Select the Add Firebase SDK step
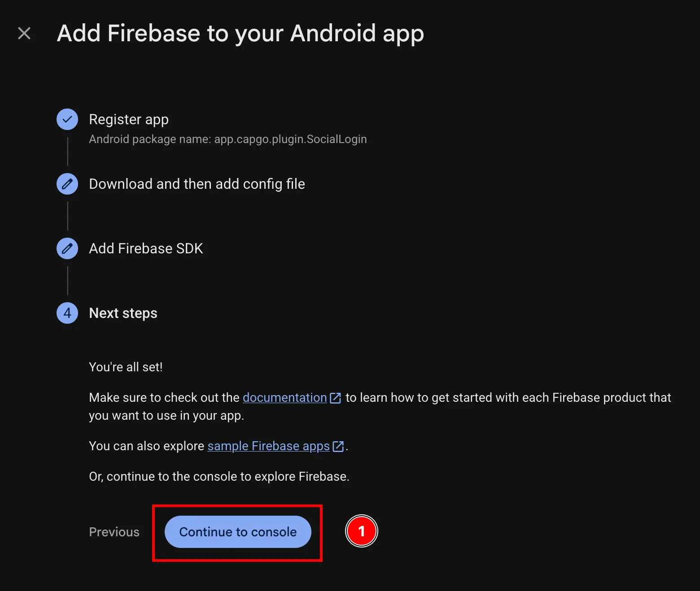This screenshot has width=700, height=591. tap(146, 248)
